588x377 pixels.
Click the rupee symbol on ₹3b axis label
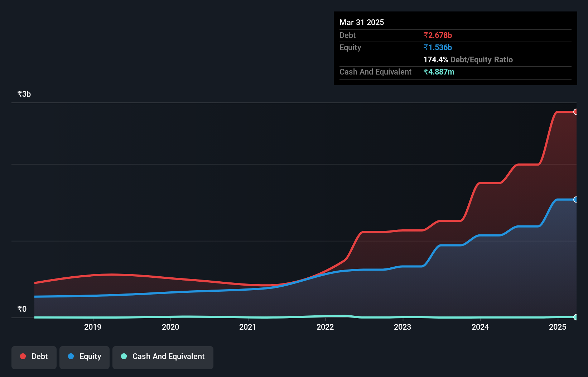point(19,94)
